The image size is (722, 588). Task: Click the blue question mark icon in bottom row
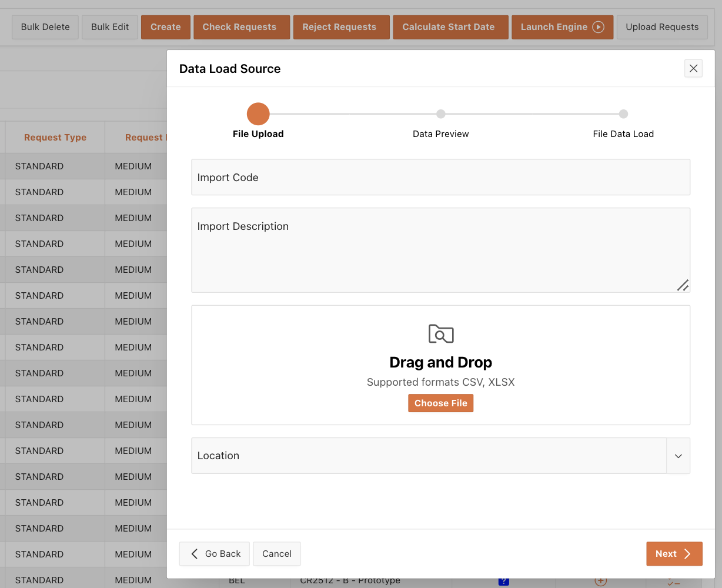tap(503, 582)
